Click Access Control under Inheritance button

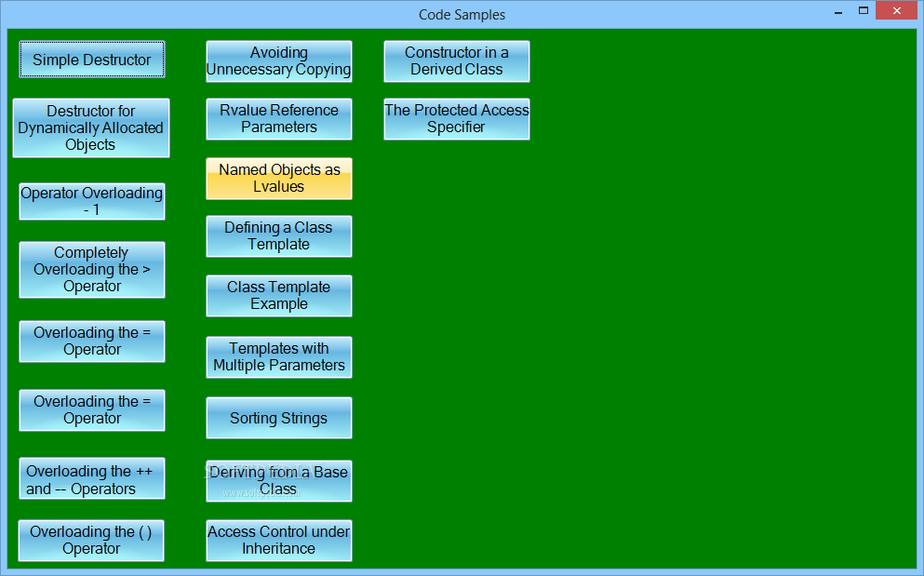click(279, 540)
